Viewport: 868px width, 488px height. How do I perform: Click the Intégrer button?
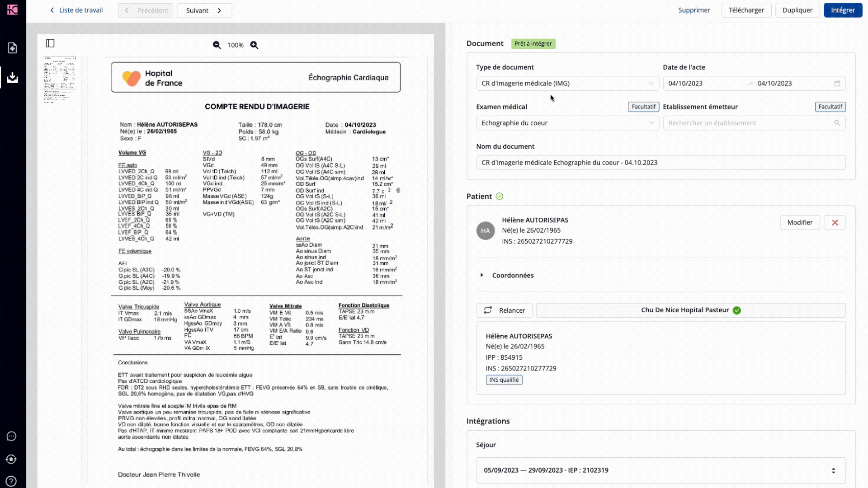[x=843, y=10]
